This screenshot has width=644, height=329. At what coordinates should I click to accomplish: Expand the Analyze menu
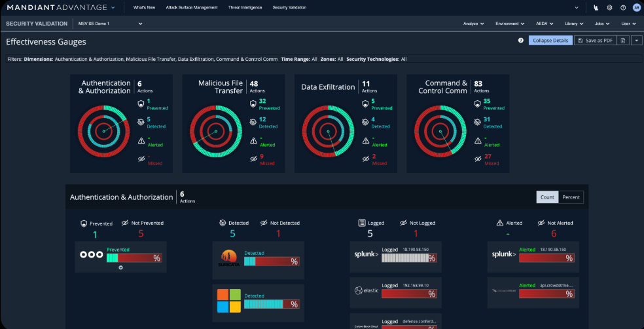(x=474, y=24)
